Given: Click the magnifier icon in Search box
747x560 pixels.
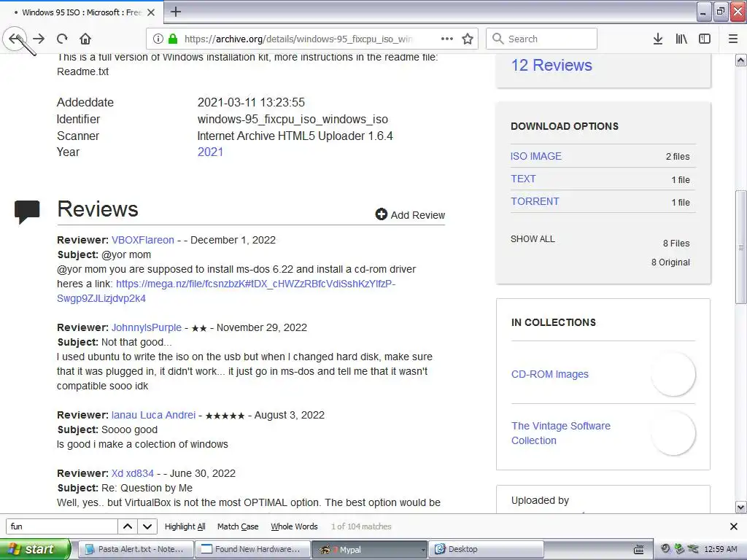Looking at the screenshot, I should point(498,39).
